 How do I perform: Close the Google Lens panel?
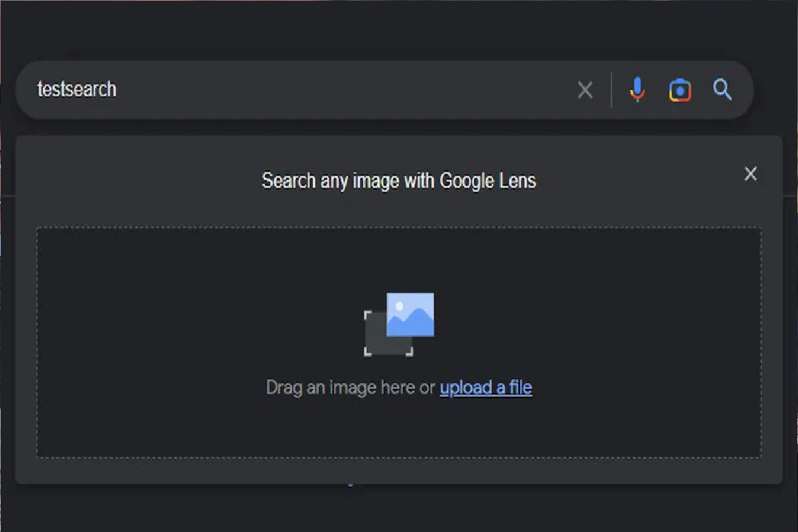(751, 174)
